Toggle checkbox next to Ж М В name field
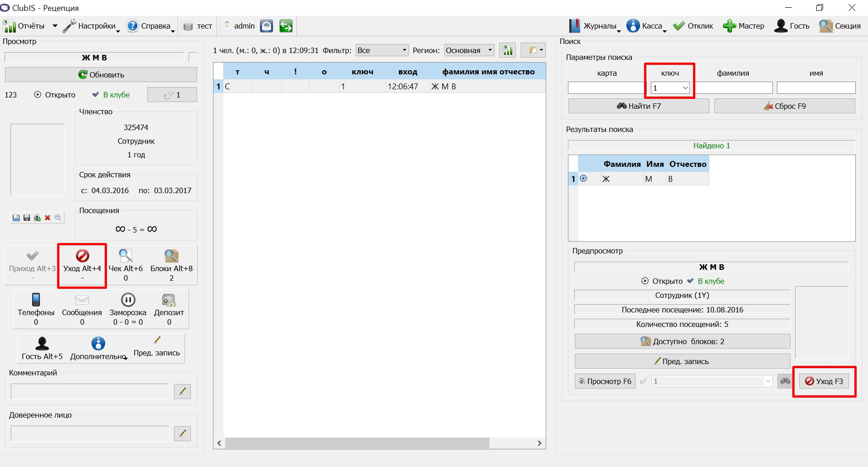Viewport: 868px width, 467px height. 193,57
